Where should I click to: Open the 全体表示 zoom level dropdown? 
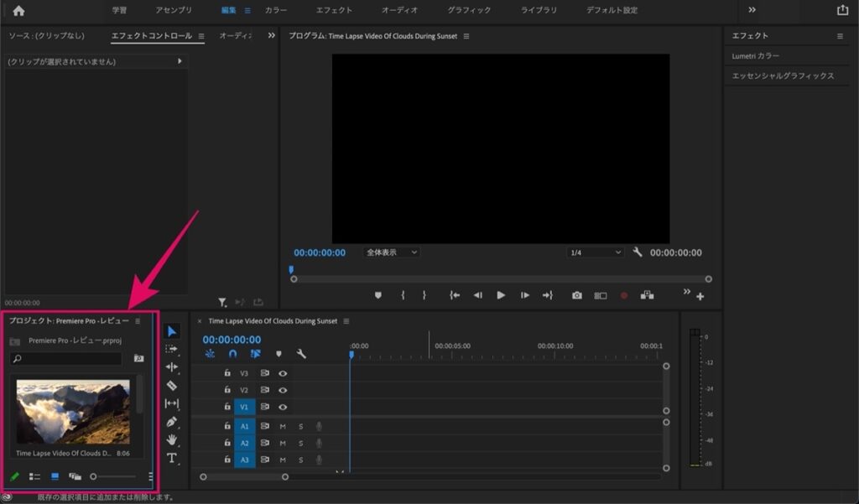pyautogui.click(x=391, y=252)
